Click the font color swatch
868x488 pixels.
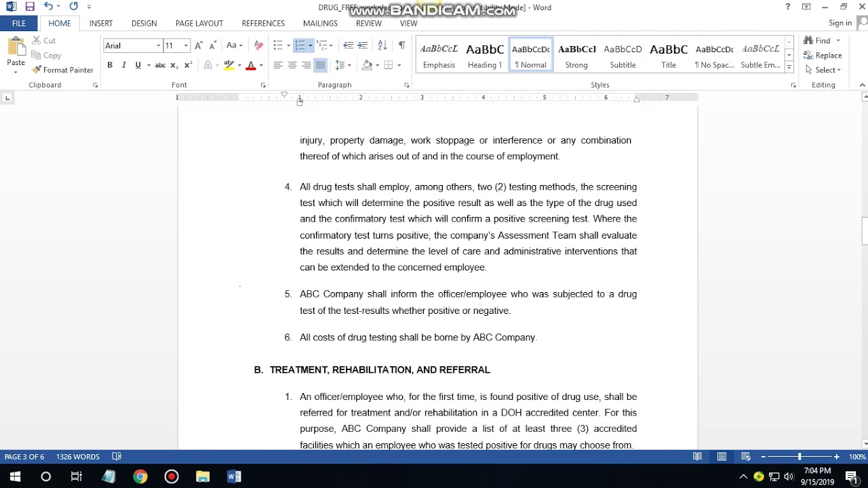[251, 65]
